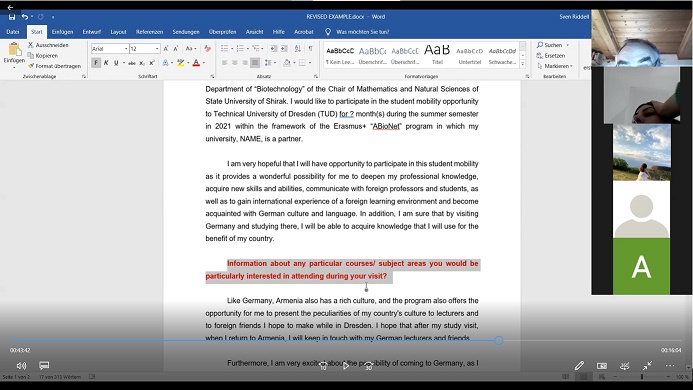Increase font size with the A-up icon

click(x=166, y=49)
